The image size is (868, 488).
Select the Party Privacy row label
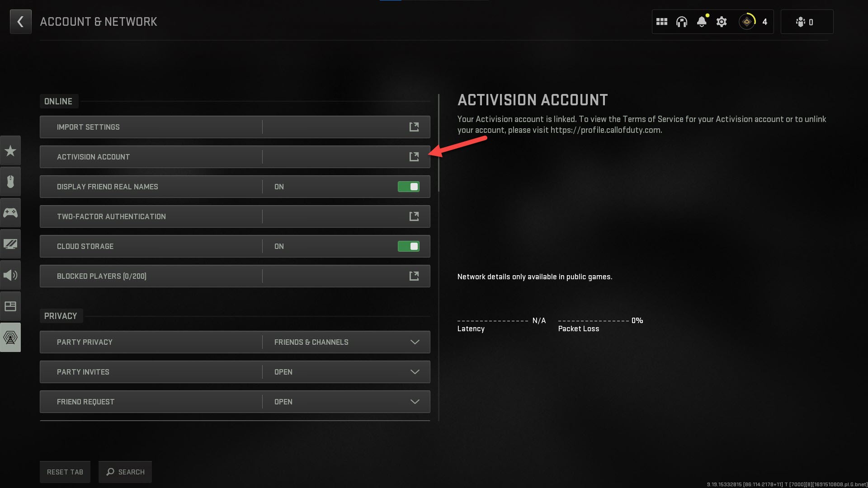coord(85,342)
